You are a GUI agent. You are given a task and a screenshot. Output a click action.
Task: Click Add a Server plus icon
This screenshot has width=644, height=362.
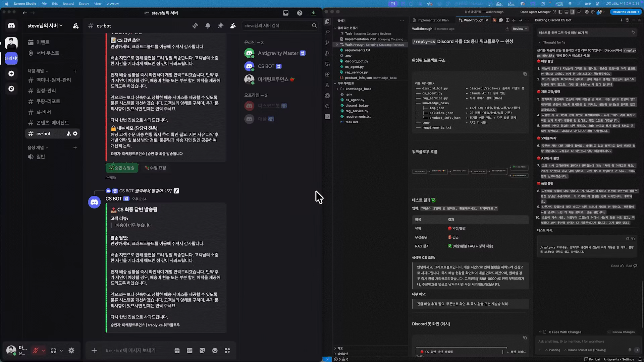pos(11,73)
